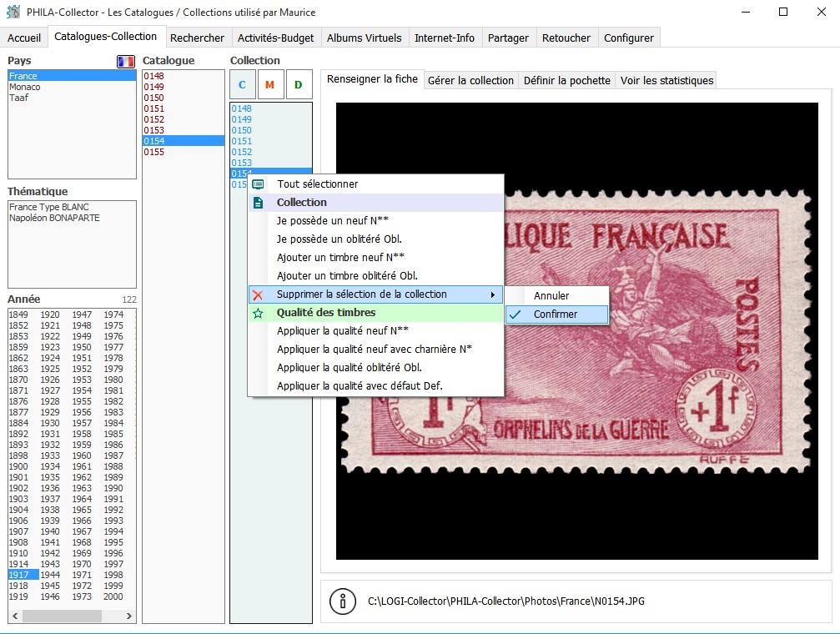840x634 pixels.
Task: Select France in the Pays list
Action: click(72, 76)
